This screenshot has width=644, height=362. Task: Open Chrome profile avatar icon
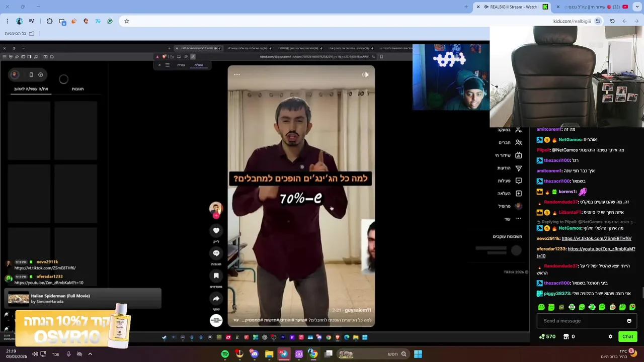(19, 21)
